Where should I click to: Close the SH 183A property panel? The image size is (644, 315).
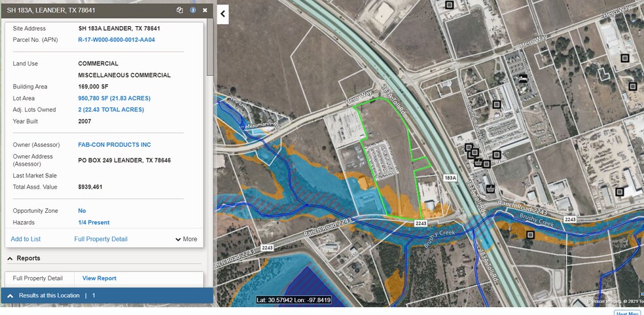point(205,10)
